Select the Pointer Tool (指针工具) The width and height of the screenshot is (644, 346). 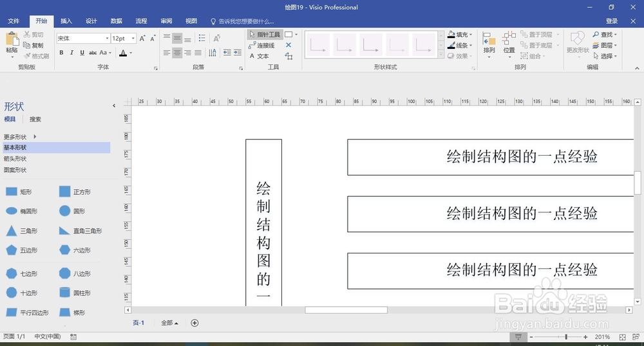[x=265, y=35]
